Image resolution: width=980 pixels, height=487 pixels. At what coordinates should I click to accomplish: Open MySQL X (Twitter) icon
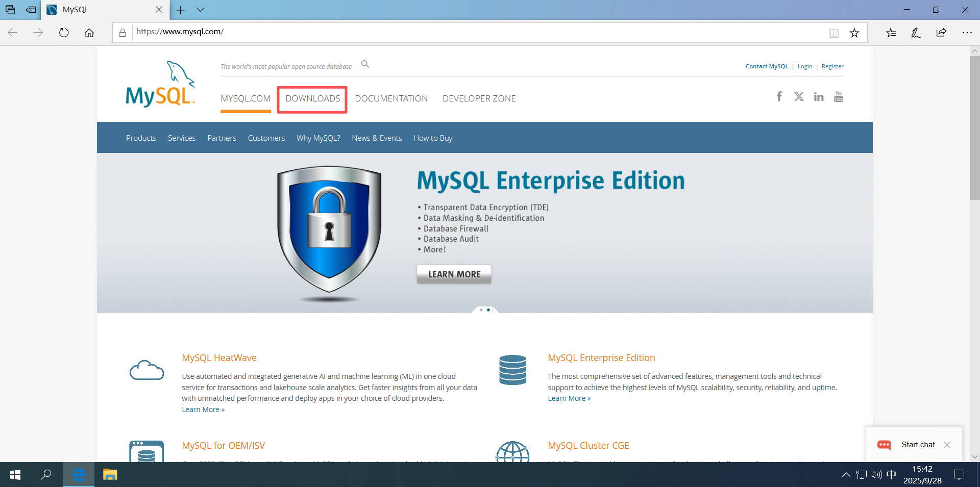click(x=799, y=96)
